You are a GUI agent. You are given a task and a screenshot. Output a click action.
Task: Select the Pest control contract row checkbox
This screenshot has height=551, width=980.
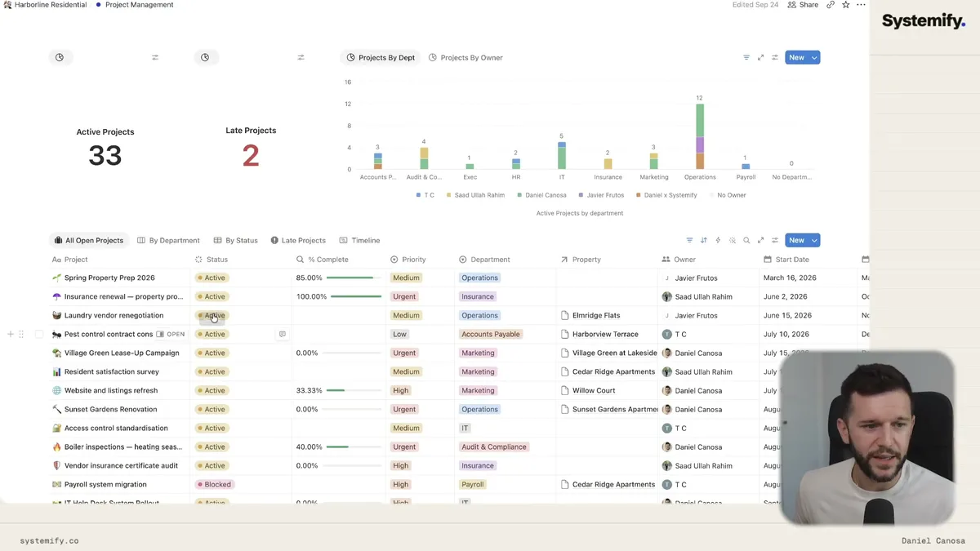pyautogui.click(x=38, y=334)
